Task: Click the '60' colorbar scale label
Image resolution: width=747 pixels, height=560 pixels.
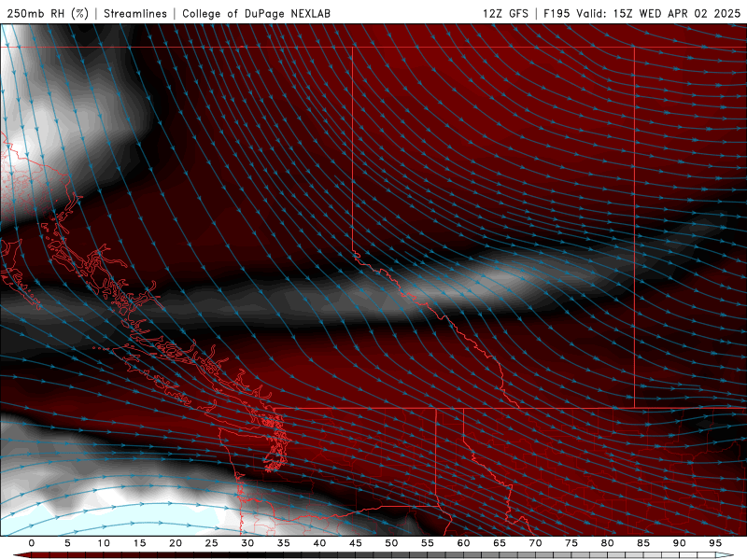Action: [x=463, y=543]
